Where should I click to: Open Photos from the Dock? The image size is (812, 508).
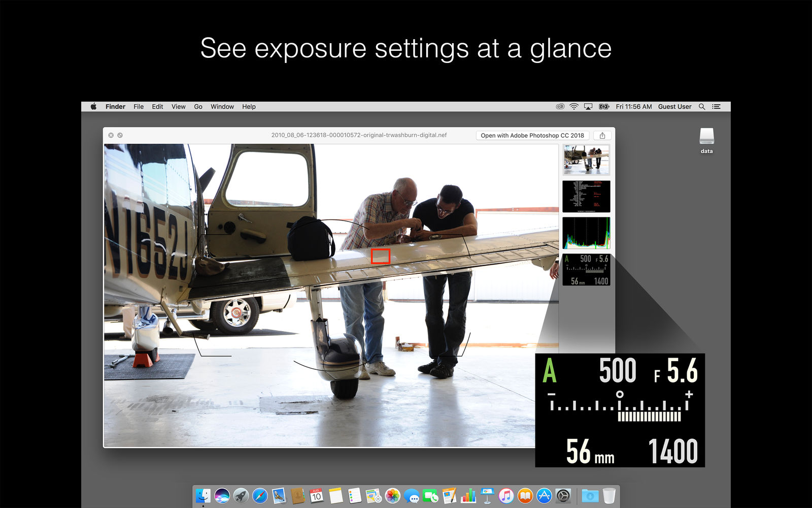pos(392,495)
